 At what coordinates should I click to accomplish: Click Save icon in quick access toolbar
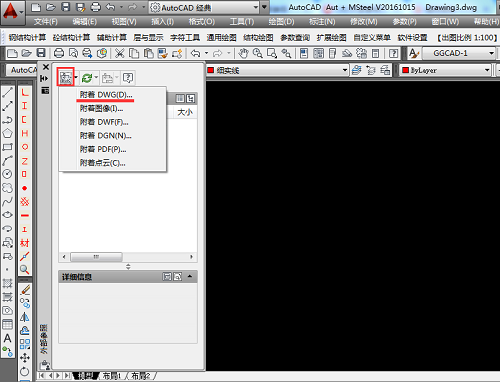coord(66,7)
